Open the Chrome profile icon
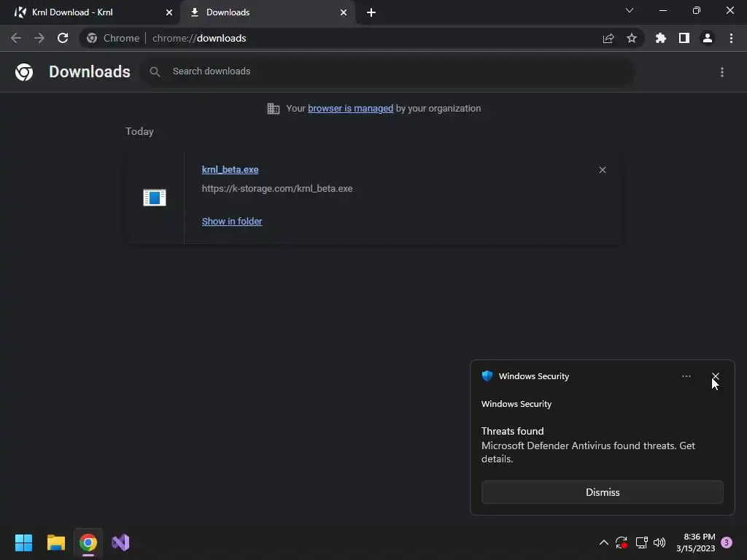The height and width of the screenshot is (560, 747). click(708, 38)
